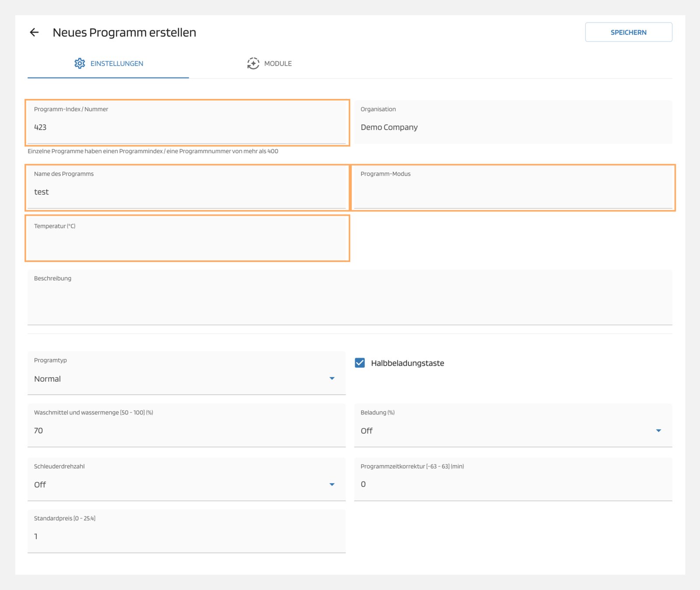Open the Schleuderdrehzahl dropdown arrow
700x590 pixels.
pos(332,485)
